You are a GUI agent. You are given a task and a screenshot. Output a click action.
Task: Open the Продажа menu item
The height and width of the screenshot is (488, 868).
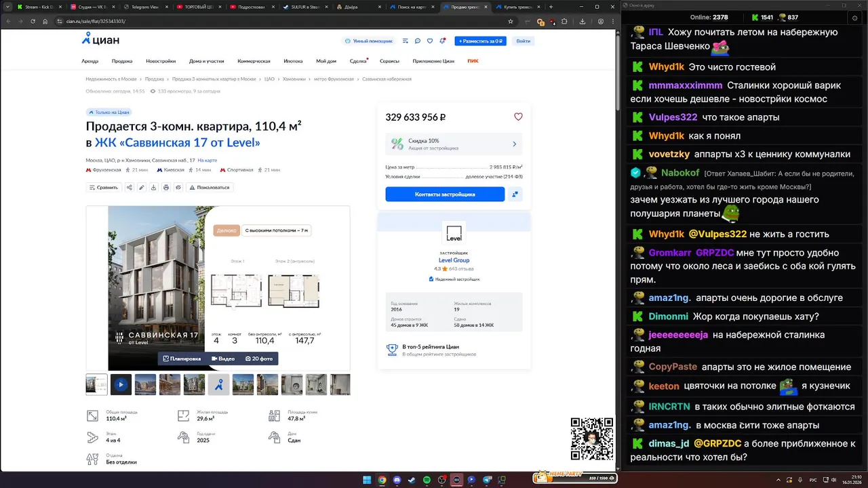[122, 61]
